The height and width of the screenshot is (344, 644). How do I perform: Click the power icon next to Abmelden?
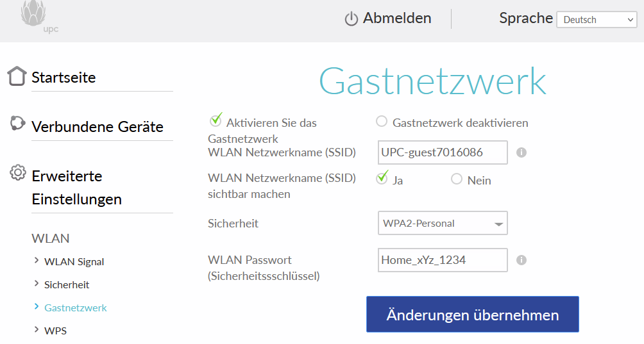351,19
